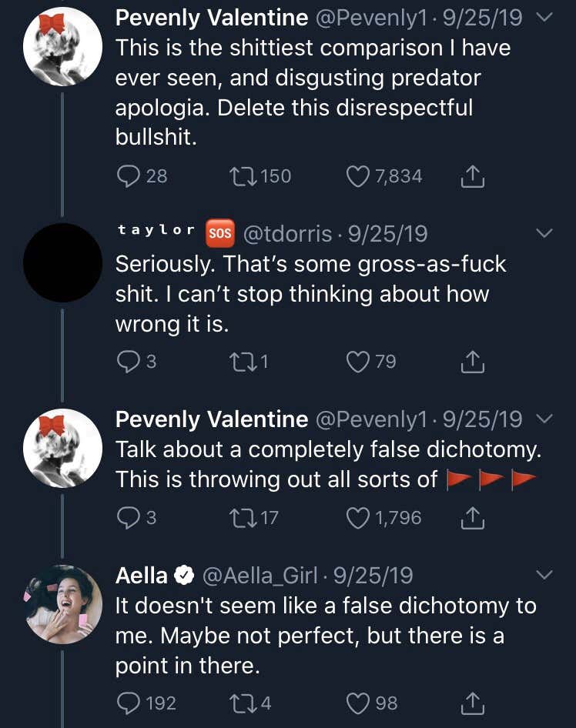Open Pevenly Valentine's avatar on top tweet

pos(62,46)
